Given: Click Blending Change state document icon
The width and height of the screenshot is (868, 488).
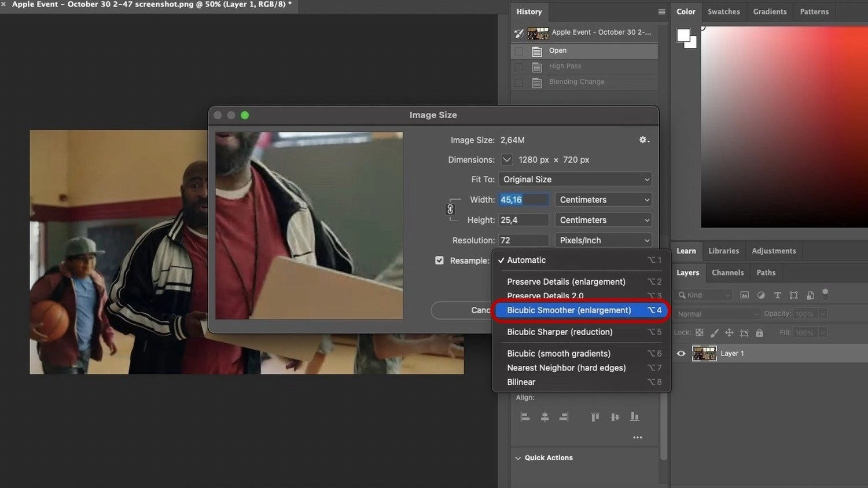Looking at the screenshot, I should [x=537, y=83].
